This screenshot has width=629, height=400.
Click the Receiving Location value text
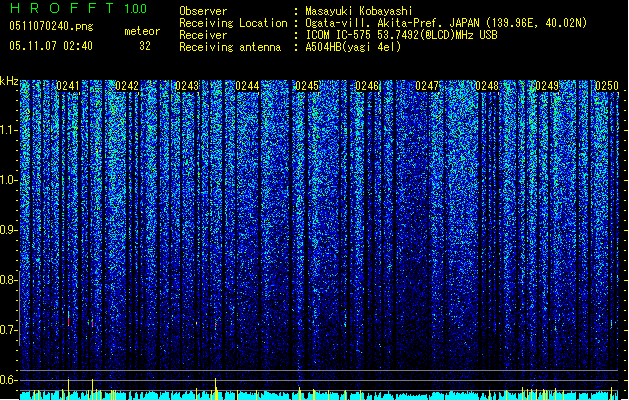pyautogui.click(x=446, y=23)
